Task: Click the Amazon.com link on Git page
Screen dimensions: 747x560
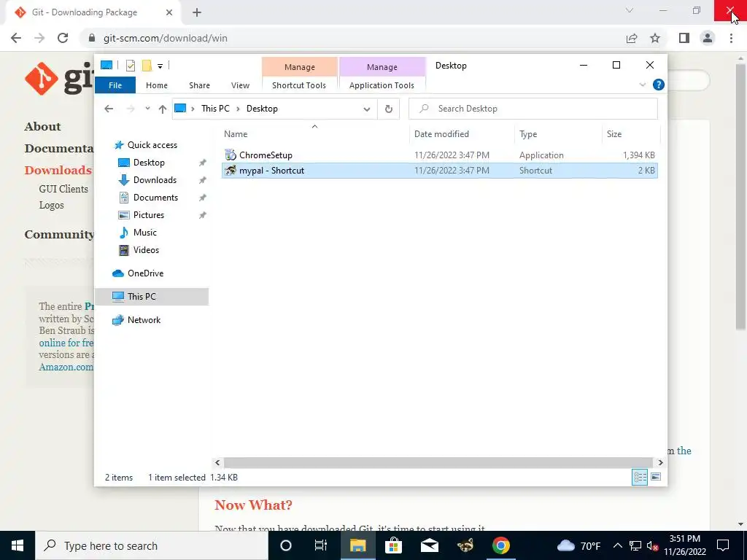Action: pyautogui.click(x=66, y=367)
